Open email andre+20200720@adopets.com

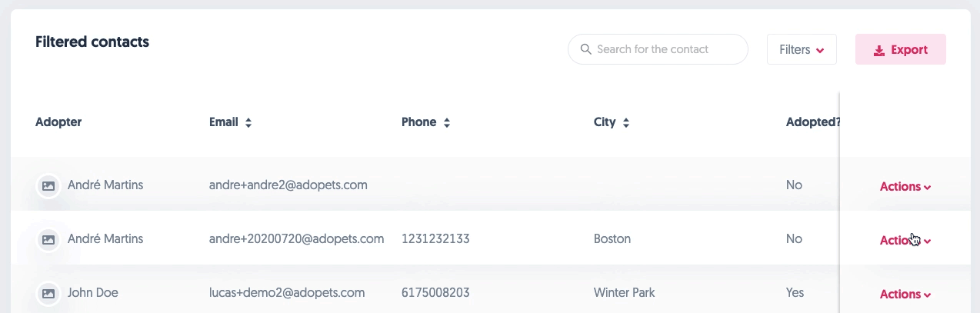(296, 239)
